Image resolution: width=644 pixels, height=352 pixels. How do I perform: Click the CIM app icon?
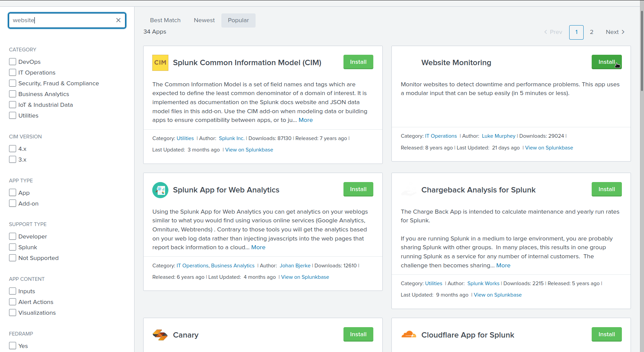[x=160, y=63]
